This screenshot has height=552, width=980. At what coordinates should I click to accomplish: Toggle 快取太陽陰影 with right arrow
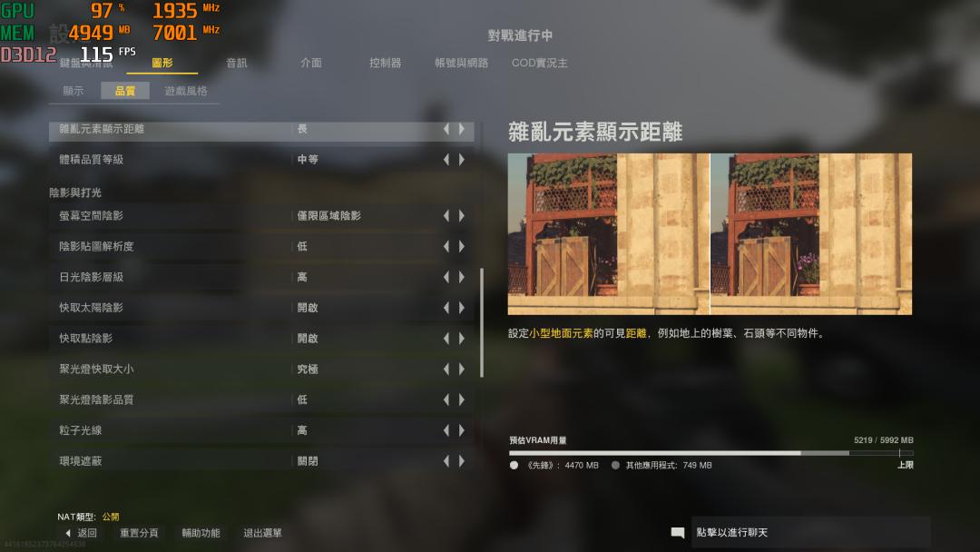point(462,308)
